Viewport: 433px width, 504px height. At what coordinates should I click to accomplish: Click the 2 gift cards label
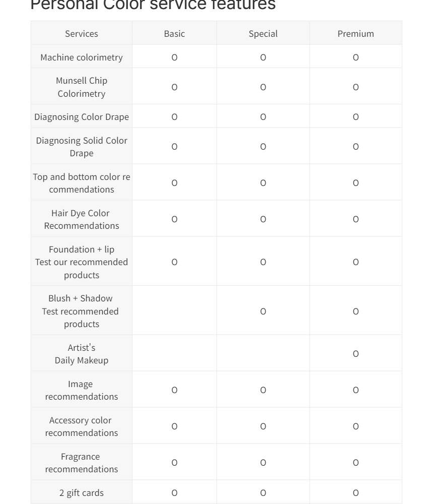pos(82,493)
